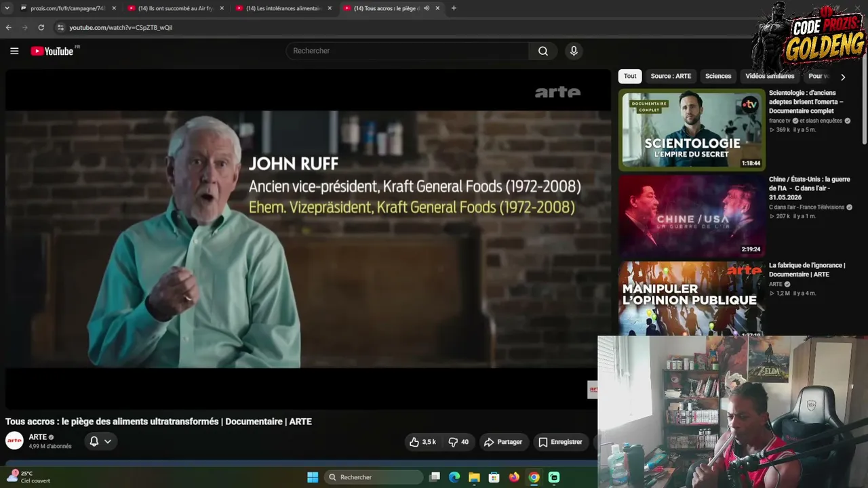This screenshot has width=868, height=488.
Task: Open Windows Start menu
Action: point(313,477)
